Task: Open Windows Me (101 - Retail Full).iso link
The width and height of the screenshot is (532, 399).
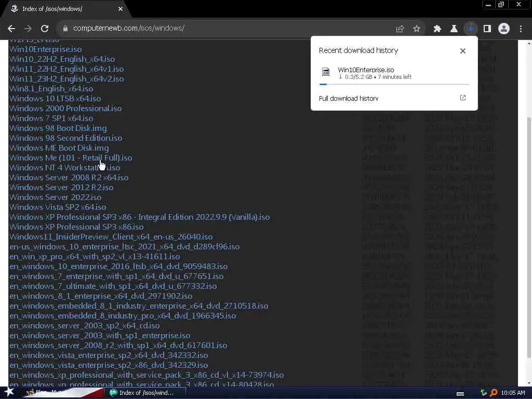Action: [71, 157]
